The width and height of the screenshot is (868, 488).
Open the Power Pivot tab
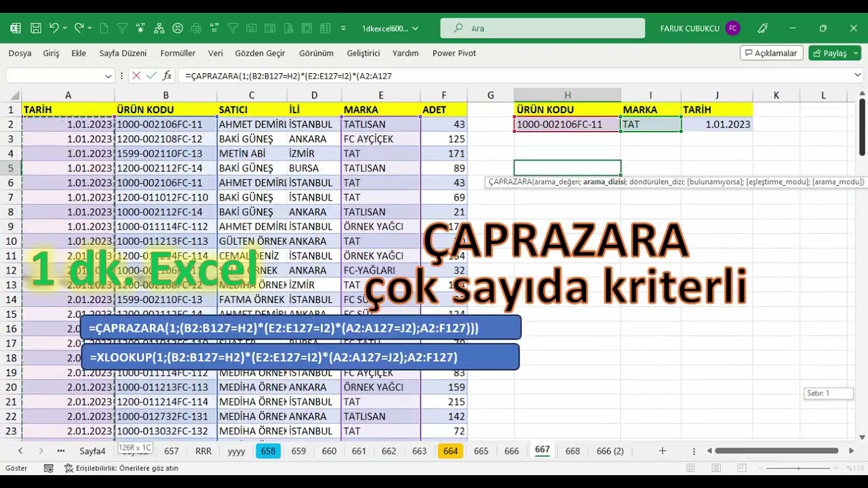point(454,53)
